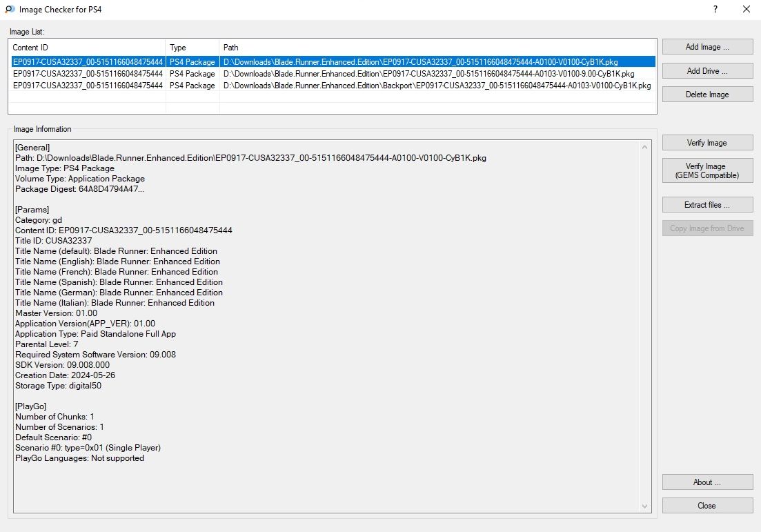Delete the selected image
This screenshot has height=532, width=761.
tap(707, 95)
